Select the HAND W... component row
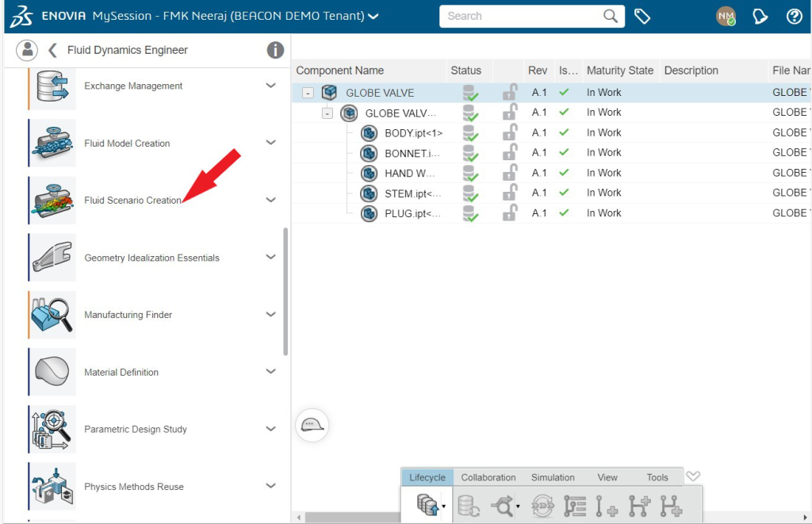The height and width of the screenshot is (524, 812). tap(552, 173)
